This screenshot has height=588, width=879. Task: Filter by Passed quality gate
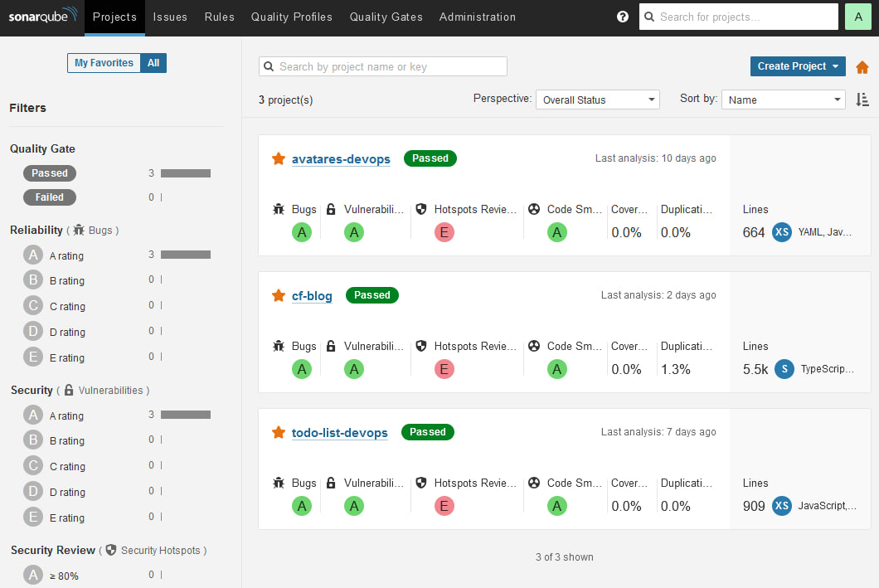tap(49, 173)
